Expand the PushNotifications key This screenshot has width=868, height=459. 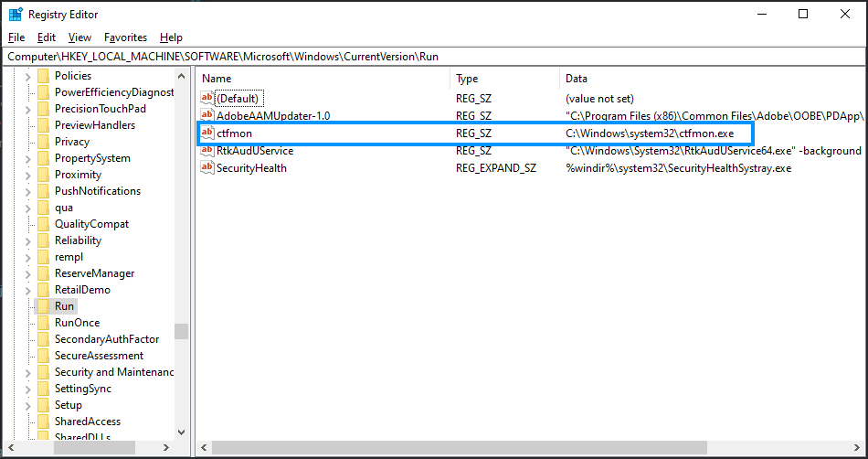pyautogui.click(x=27, y=192)
